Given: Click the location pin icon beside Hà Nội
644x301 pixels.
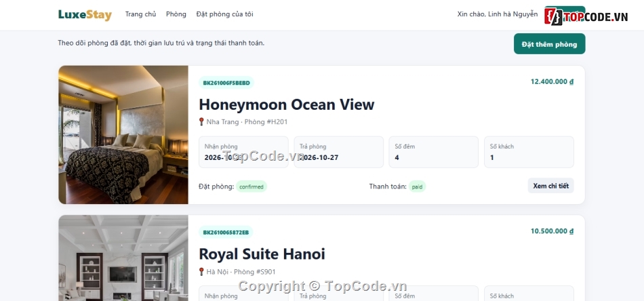Looking at the screenshot, I should (201, 271).
